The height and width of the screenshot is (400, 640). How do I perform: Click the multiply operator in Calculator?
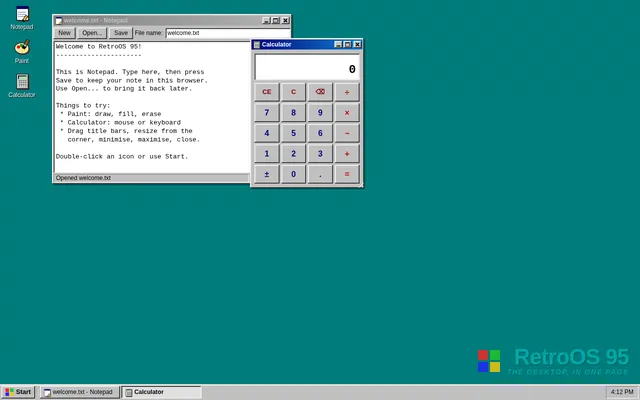tap(347, 112)
